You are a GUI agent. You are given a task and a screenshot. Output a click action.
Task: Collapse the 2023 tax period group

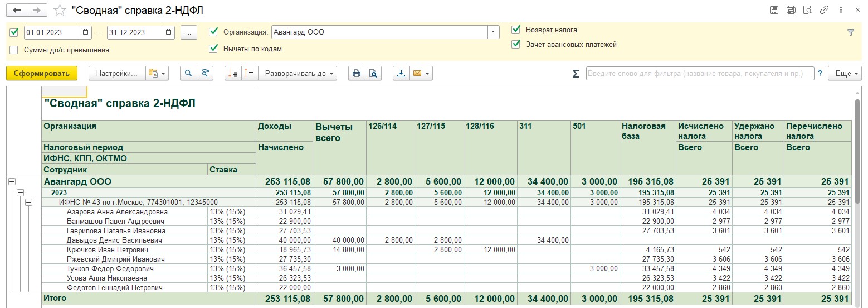tap(20, 192)
